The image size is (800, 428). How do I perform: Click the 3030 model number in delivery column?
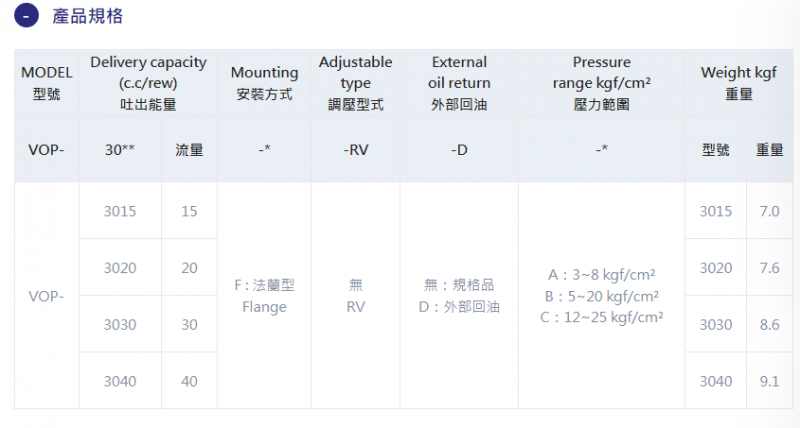point(120,324)
